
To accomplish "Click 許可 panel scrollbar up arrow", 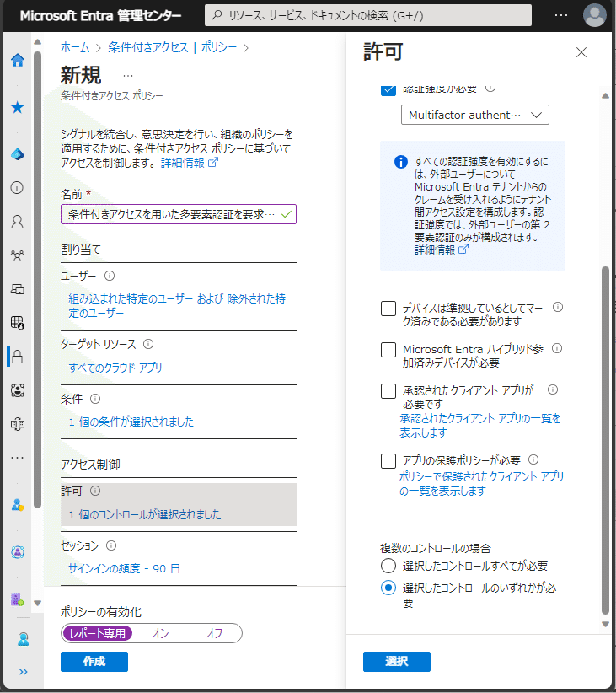I will (605, 96).
